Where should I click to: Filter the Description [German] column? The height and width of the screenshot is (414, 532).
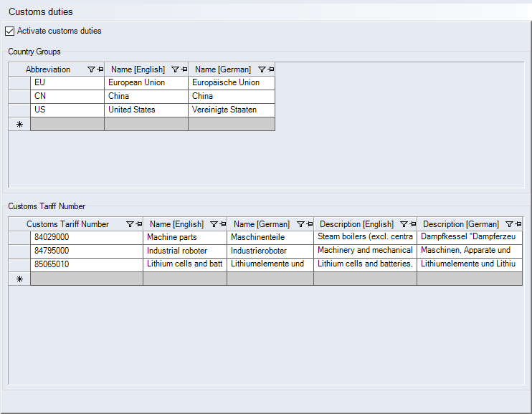click(509, 224)
